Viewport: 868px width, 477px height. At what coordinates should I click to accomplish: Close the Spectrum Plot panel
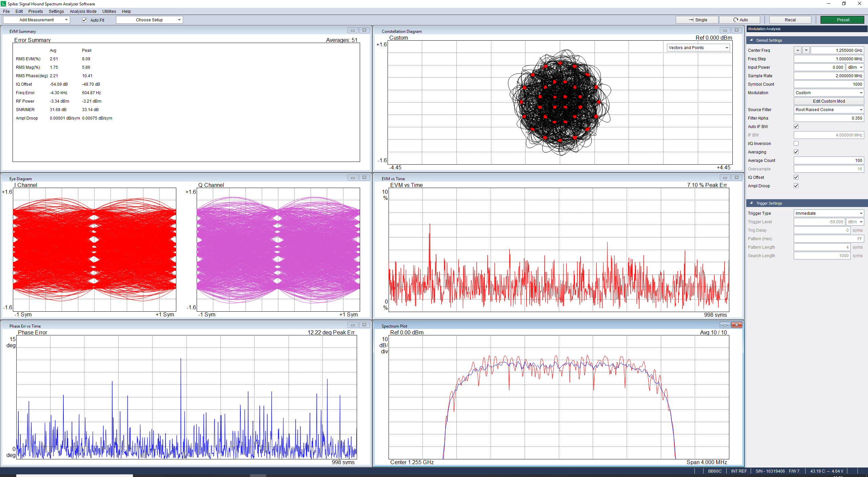point(736,325)
